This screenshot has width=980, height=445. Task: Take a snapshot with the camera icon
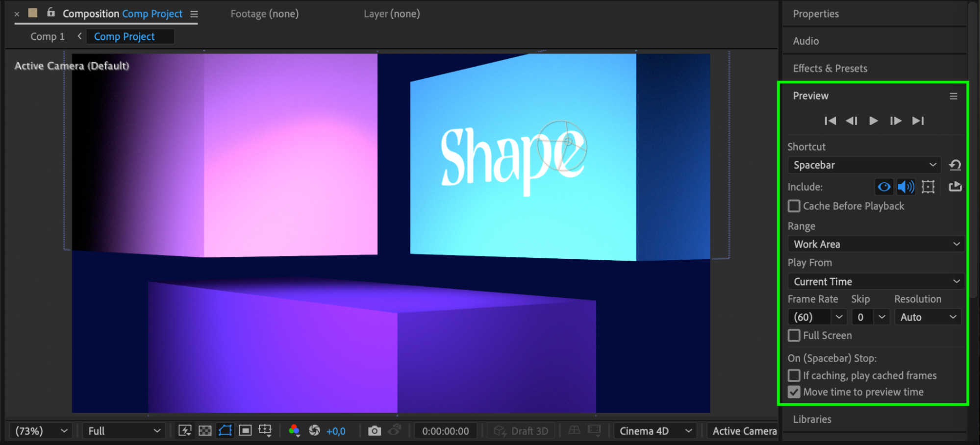pos(374,431)
